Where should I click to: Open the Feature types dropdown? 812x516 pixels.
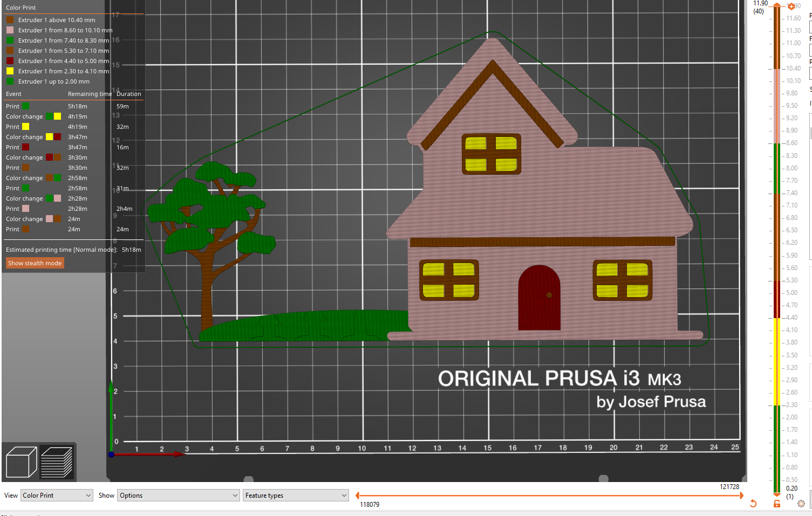pos(296,496)
